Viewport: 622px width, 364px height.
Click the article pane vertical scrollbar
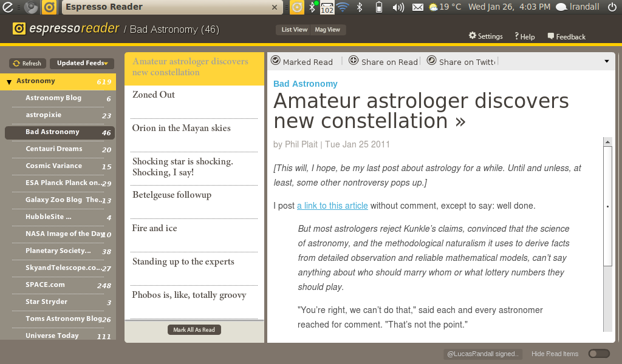coord(607,206)
